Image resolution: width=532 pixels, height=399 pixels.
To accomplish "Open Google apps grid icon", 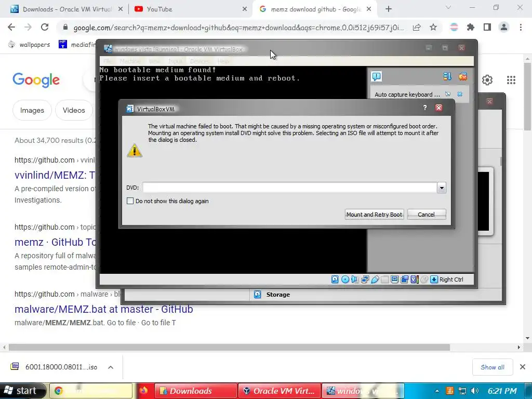I will (x=511, y=79).
